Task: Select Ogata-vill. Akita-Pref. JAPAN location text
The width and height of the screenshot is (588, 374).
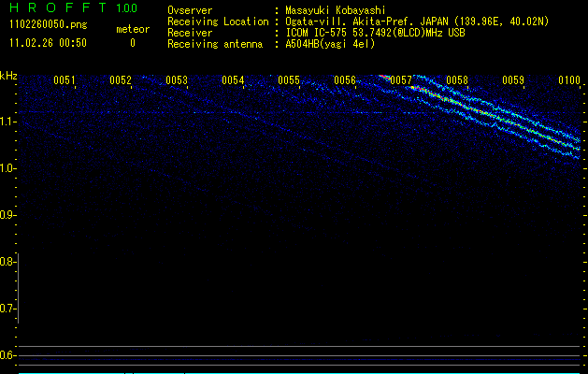Action: point(417,22)
